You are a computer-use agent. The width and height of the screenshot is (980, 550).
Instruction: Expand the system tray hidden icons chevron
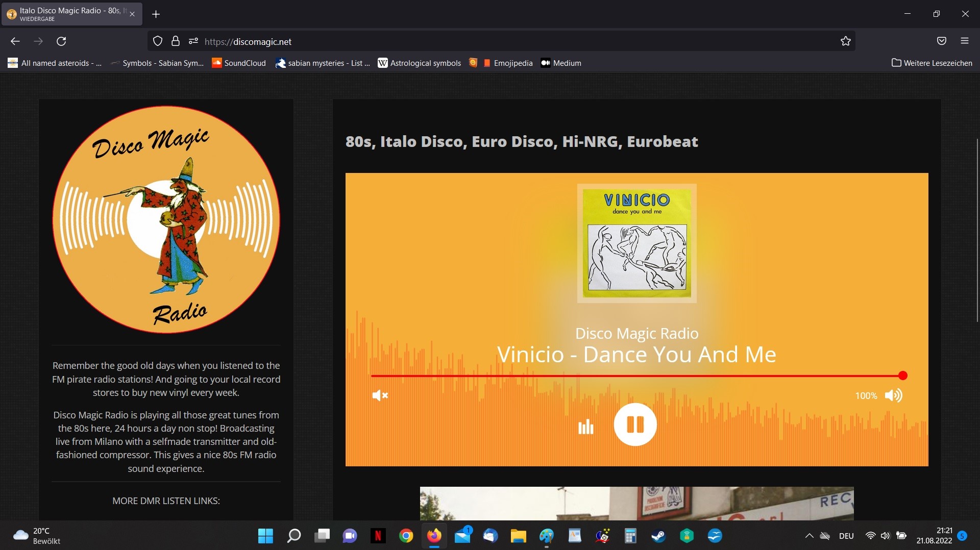click(x=809, y=536)
